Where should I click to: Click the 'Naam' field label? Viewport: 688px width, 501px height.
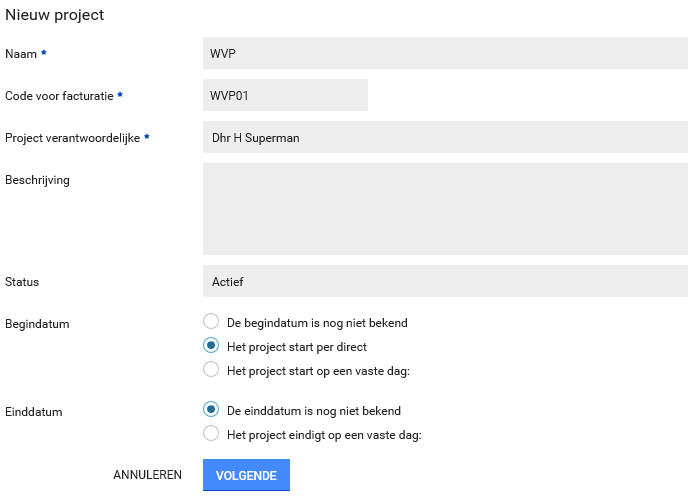pos(21,53)
